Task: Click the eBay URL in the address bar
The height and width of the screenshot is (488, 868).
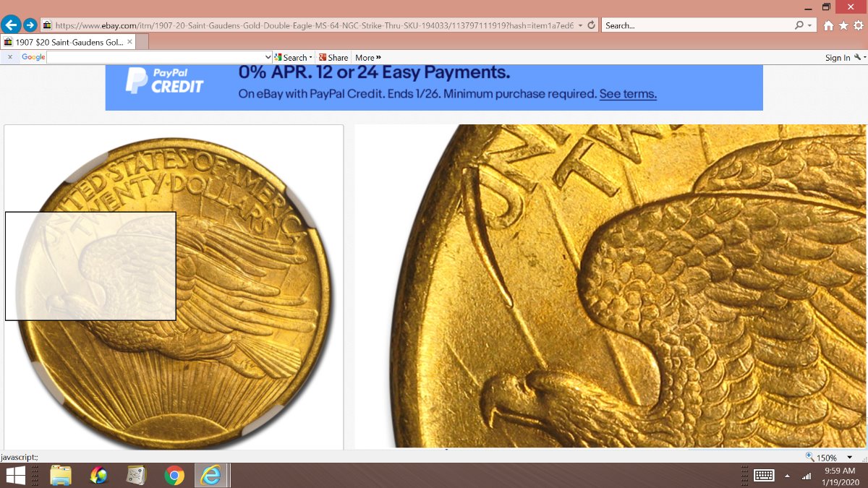Action: (x=313, y=25)
